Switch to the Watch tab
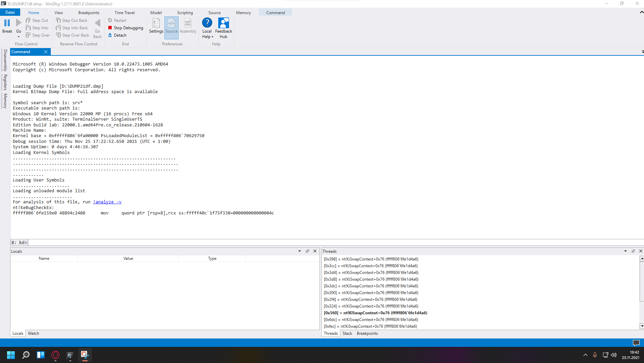644x363 pixels. click(x=33, y=333)
